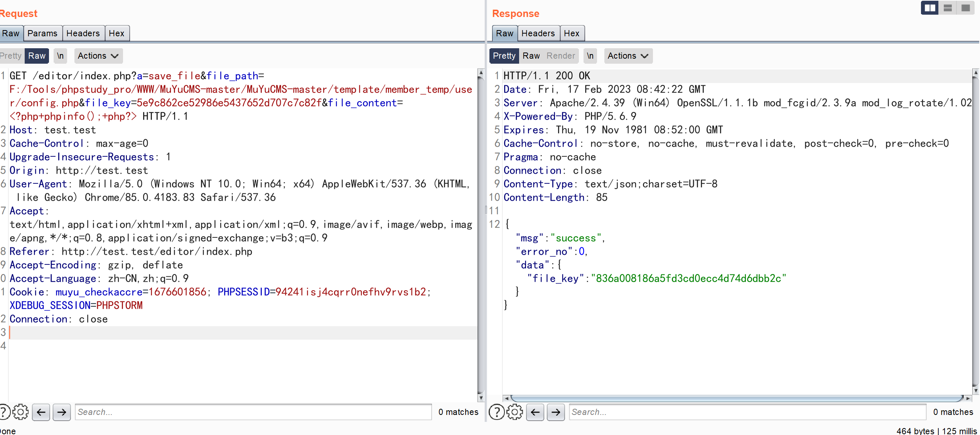Select combined tabbed layout icon

tap(965, 8)
